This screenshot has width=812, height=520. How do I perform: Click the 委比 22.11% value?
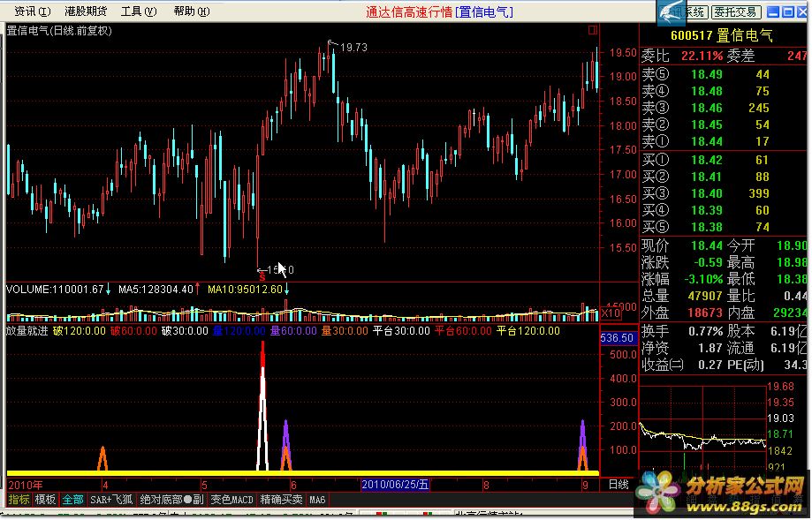pyautogui.click(x=702, y=56)
